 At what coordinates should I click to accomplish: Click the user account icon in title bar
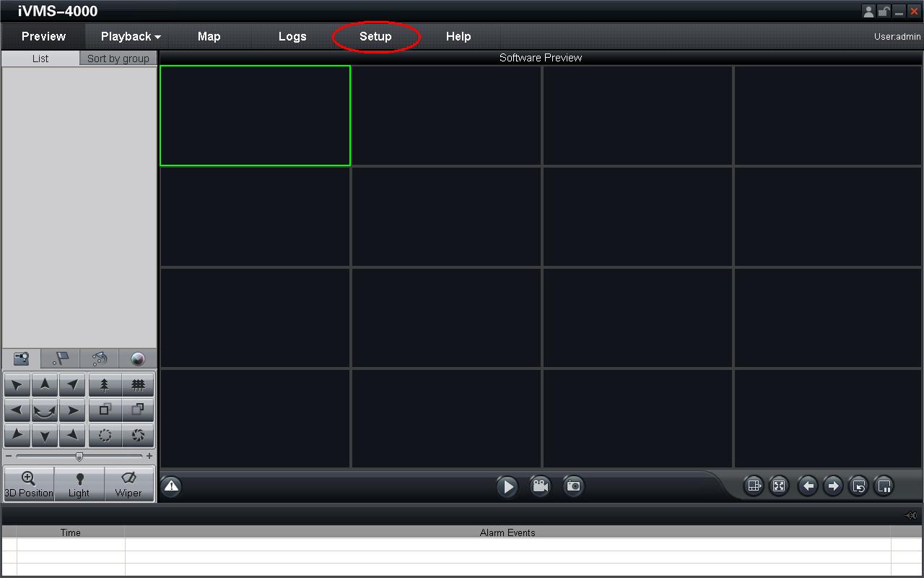click(868, 12)
